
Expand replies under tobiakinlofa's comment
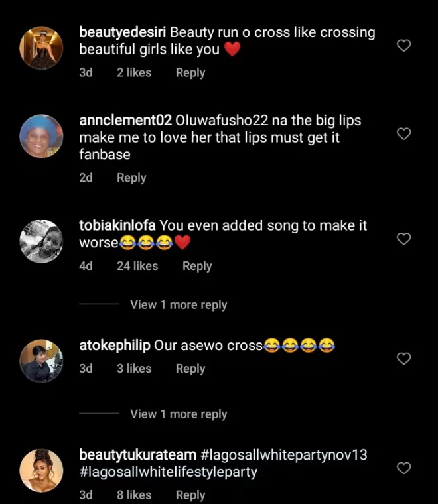(x=179, y=305)
